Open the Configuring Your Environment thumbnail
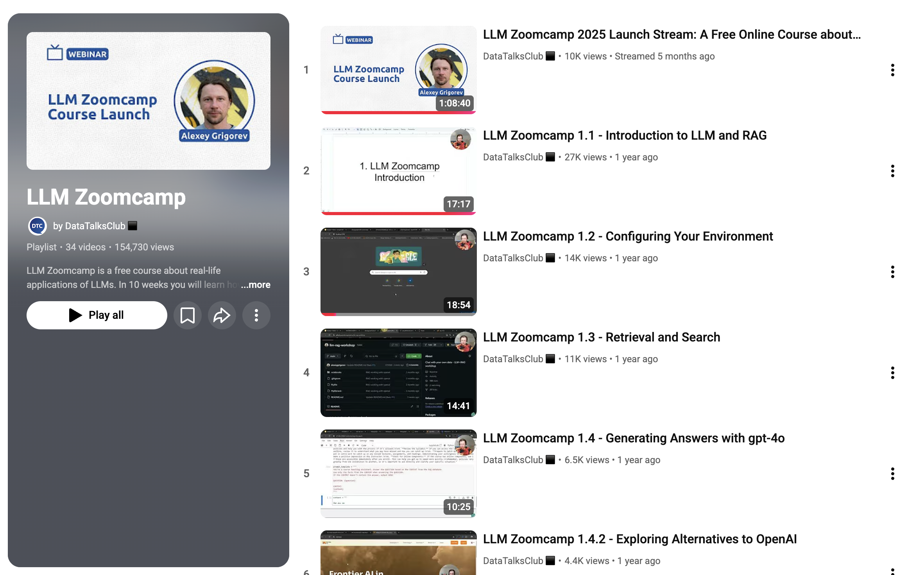 (398, 271)
